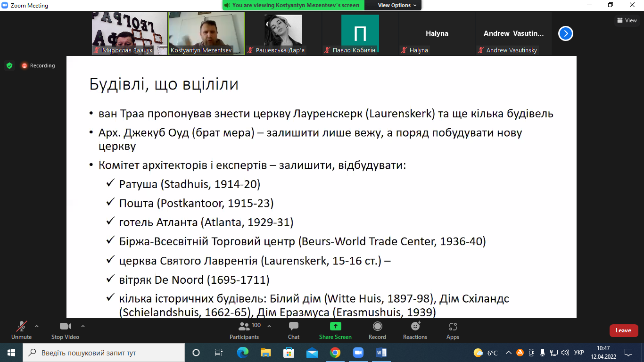Open Mail app from taskbar
The width and height of the screenshot is (644, 362).
(312, 353)
